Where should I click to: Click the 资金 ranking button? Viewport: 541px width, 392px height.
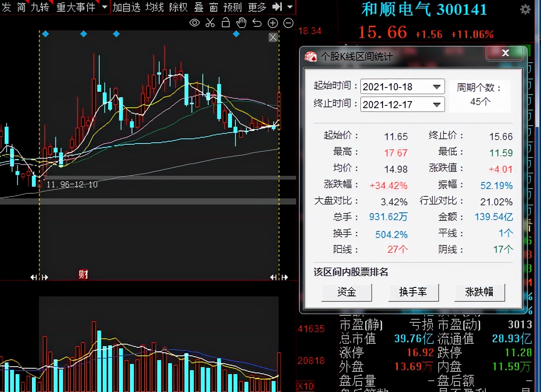[x=346, y=292]
